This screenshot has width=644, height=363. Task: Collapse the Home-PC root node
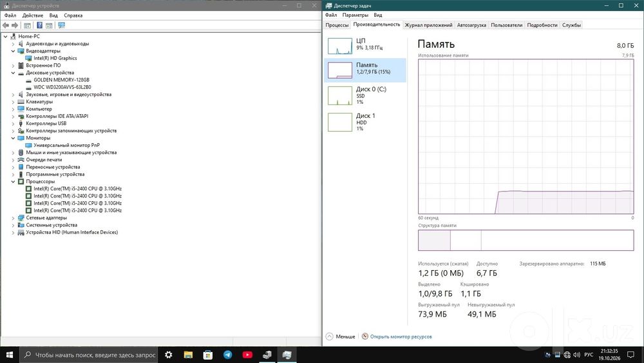[x=5, y=37]
